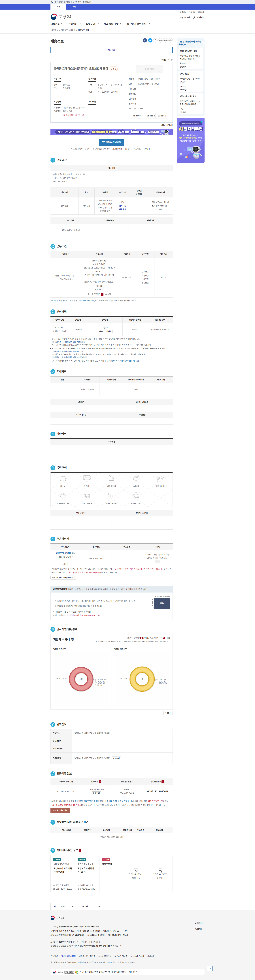Share posting via Facebook icon

point(145,40)
